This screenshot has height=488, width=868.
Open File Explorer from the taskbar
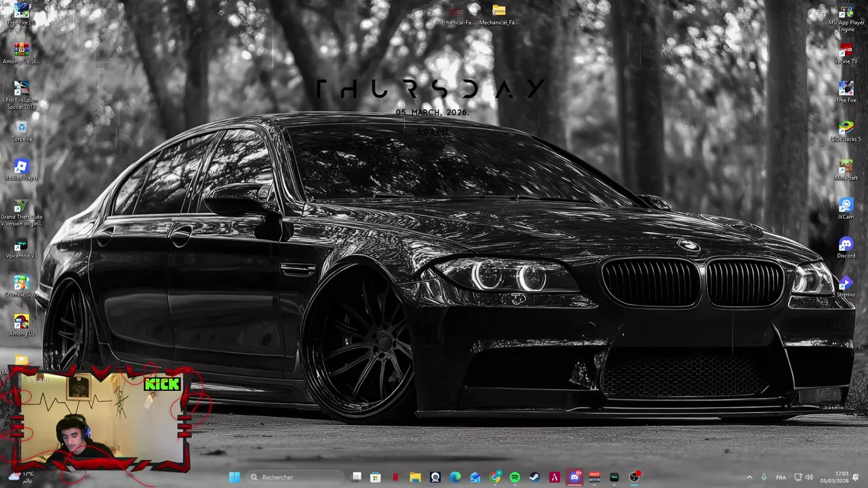tap(415, 477)
